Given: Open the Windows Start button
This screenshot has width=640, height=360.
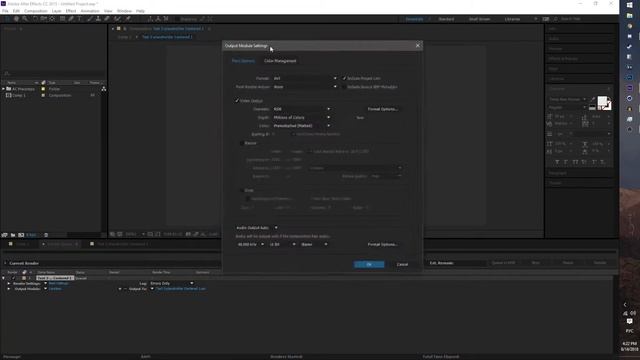Looking at the screenshot, I should (629, 5).
